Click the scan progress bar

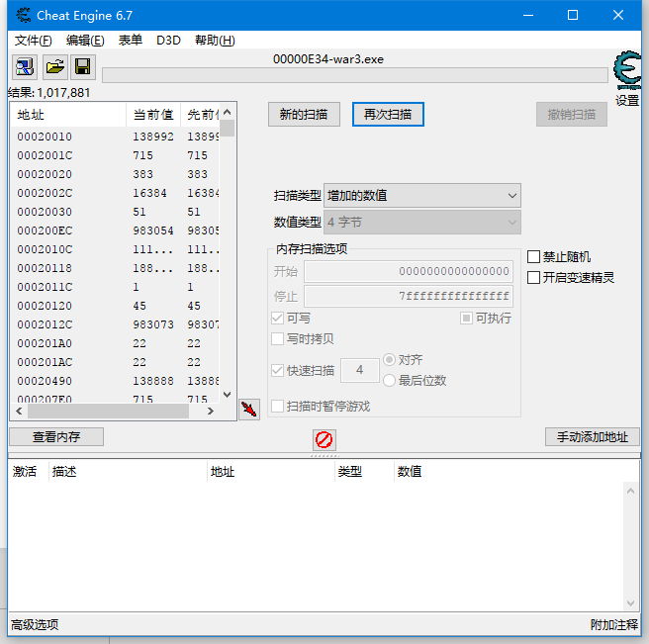[x=355, y=75]
